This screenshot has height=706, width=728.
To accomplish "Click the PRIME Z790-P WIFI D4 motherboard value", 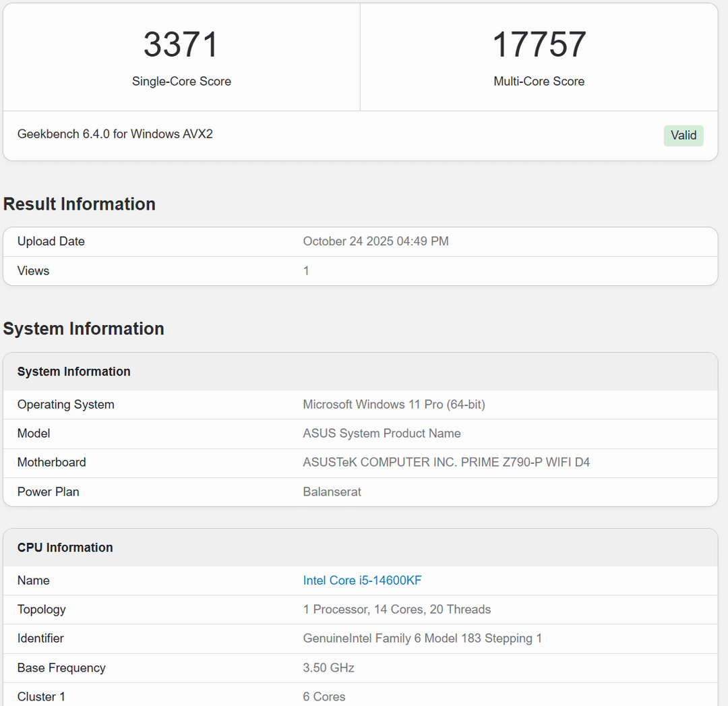I will pyautogui.click(x=446, y=463).
